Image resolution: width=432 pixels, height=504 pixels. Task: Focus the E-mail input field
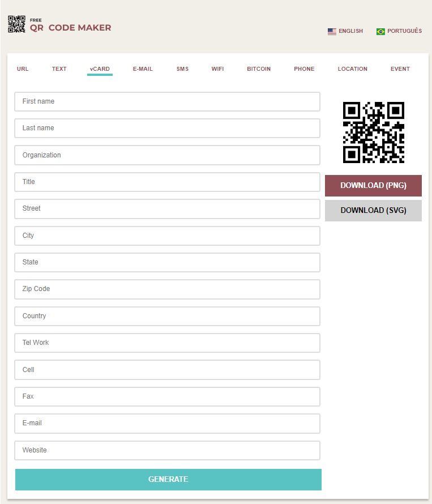pos(167,424)
